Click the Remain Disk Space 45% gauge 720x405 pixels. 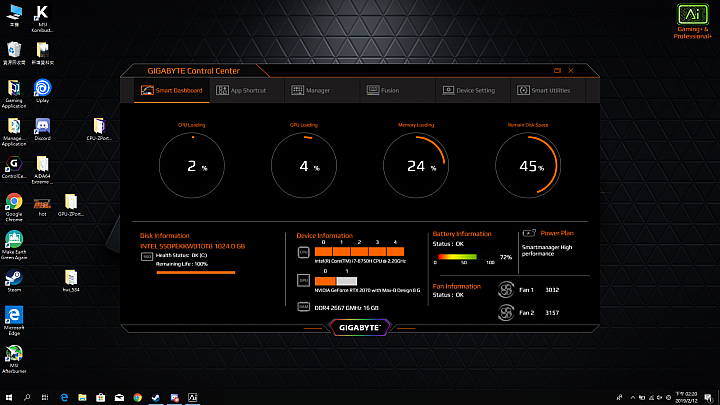coord(528,165)
